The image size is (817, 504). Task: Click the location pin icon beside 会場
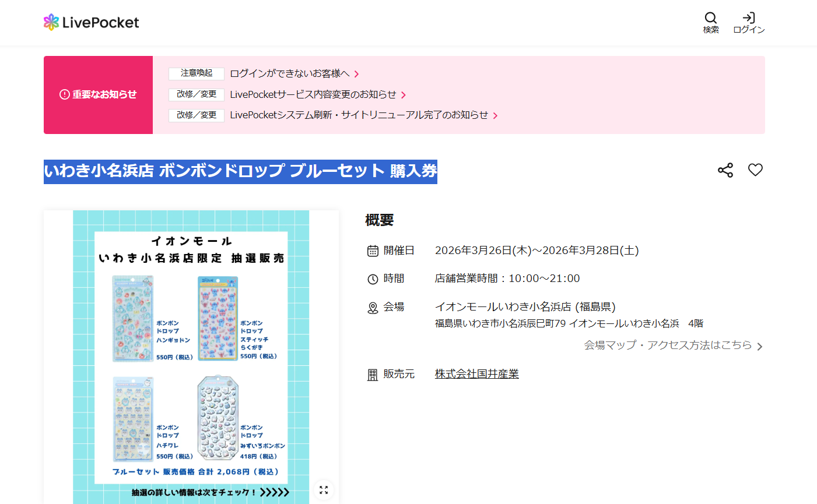373,307
